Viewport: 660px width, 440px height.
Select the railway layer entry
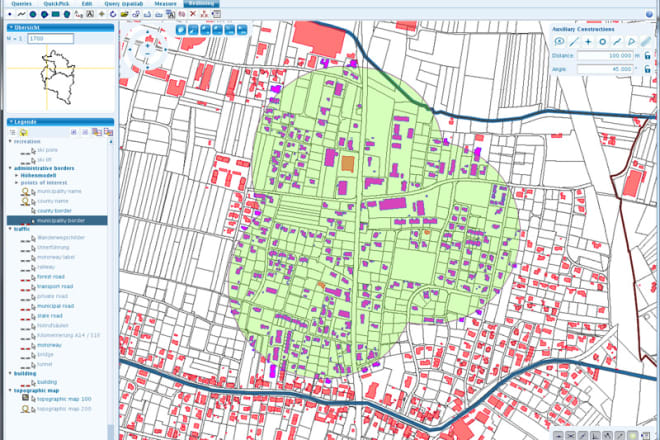click(46, 267)
